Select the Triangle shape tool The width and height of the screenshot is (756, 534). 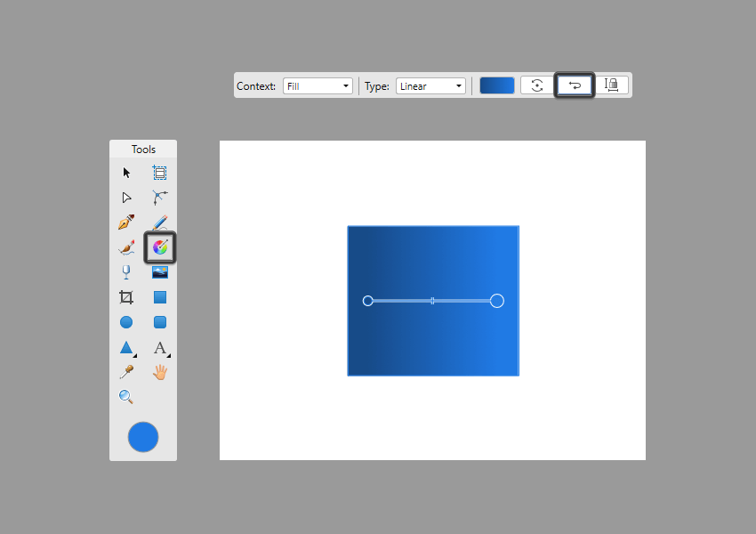pyautogui.click(x=126, y=348)
